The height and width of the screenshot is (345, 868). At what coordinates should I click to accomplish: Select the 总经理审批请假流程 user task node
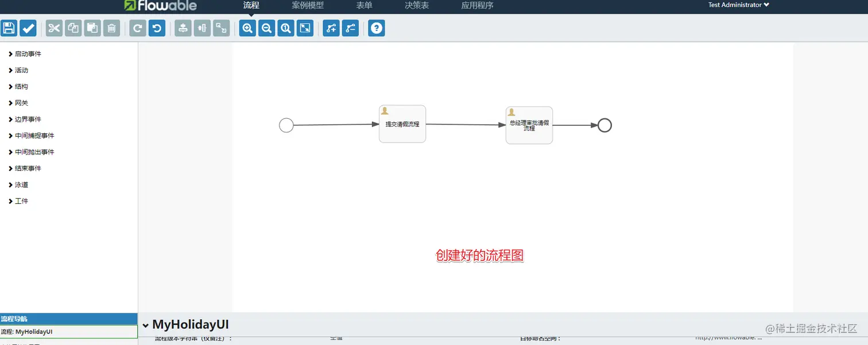529,125
